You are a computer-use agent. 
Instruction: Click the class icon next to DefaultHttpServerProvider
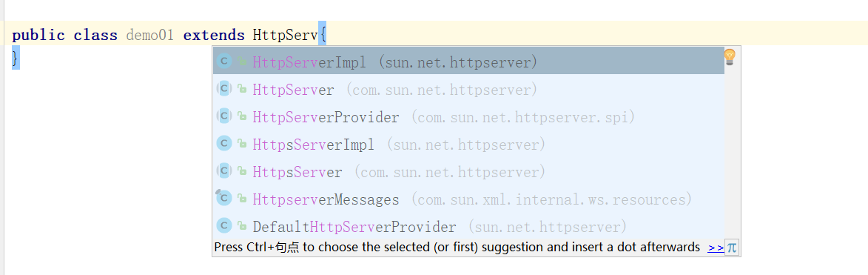point(223,225)
